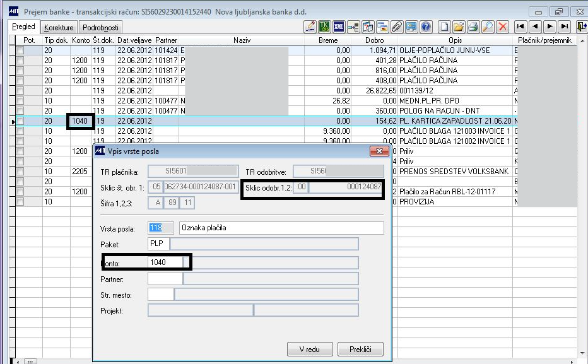
Task: Click the blue XML export icon
Action: coord(339,26)
